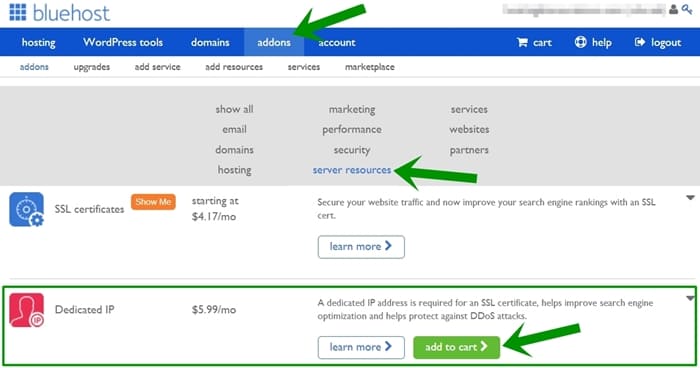Click the bluehost wordmark
Screen dimensions: 700x368
pyautogui.click(x=71, y=13)
